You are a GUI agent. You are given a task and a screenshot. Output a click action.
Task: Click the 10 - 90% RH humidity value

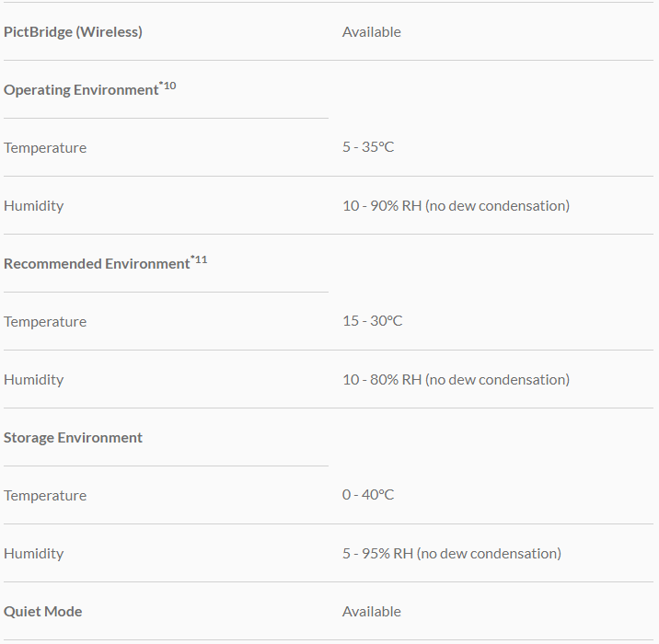[456, 206]
